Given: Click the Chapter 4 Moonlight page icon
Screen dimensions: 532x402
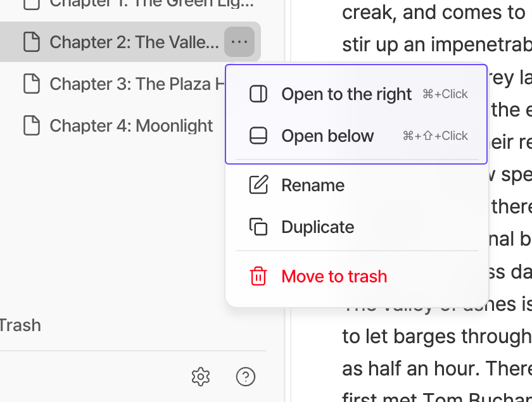Looking at the screenshot, I should click(32, 125).
